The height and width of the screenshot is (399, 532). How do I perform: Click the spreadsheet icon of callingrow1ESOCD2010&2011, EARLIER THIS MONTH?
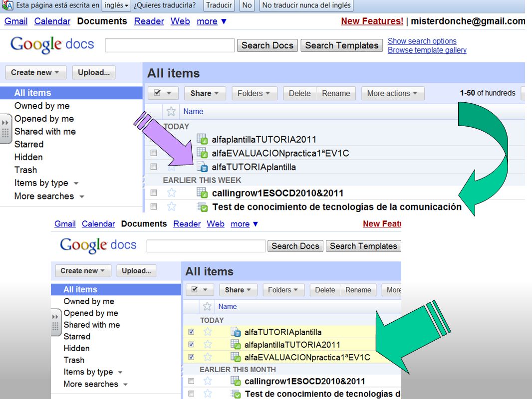click(x=236, y=381)
